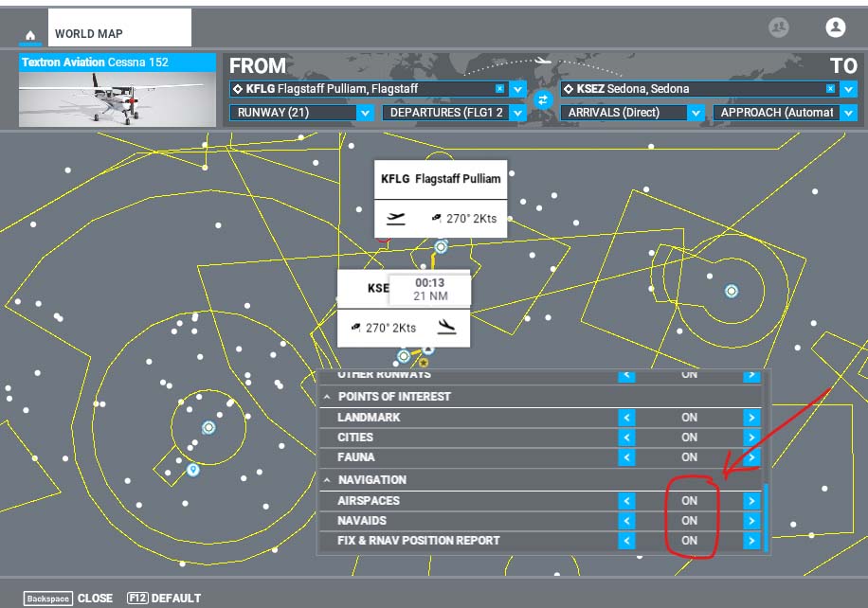Click the wind icon in KFLG popup
Image resolution: width=868 pixels, height=608 pixels.
(436, 218)
